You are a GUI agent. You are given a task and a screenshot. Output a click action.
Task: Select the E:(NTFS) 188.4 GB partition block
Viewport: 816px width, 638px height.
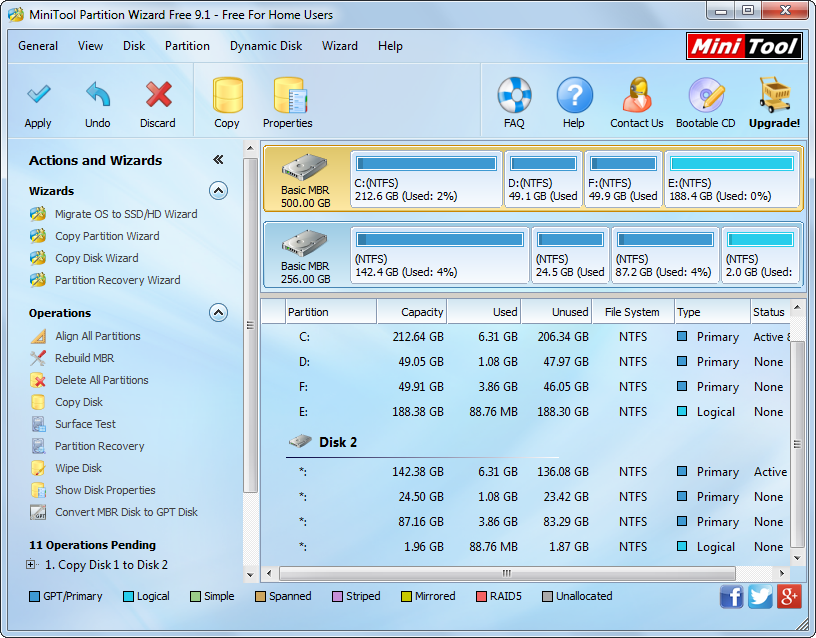[x=732, y=179]
